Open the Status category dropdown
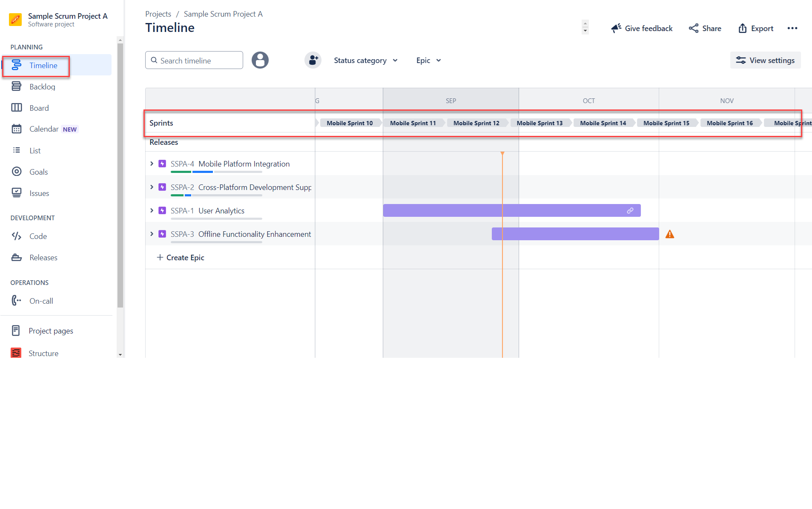This screenshot has width=812, height=509. tap(366, 60)
